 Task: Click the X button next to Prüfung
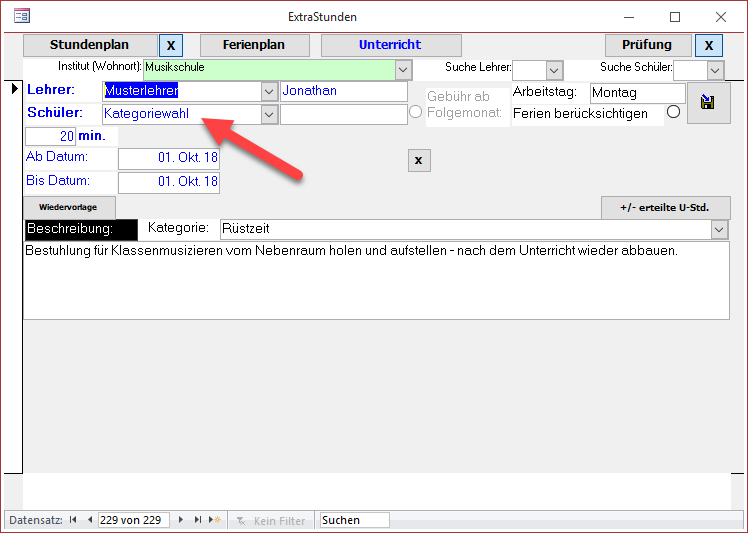pyautogui.click(x=709, y=45)
